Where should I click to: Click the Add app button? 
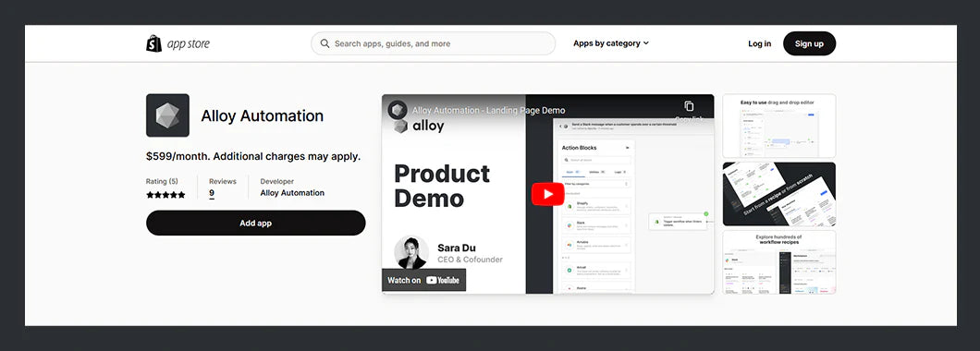pos(255,223)
